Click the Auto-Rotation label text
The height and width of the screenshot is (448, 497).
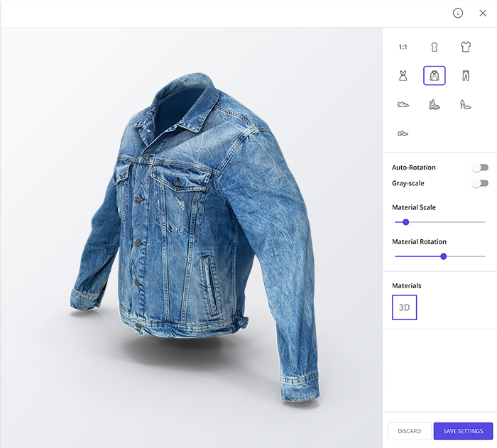pos(414,168)
